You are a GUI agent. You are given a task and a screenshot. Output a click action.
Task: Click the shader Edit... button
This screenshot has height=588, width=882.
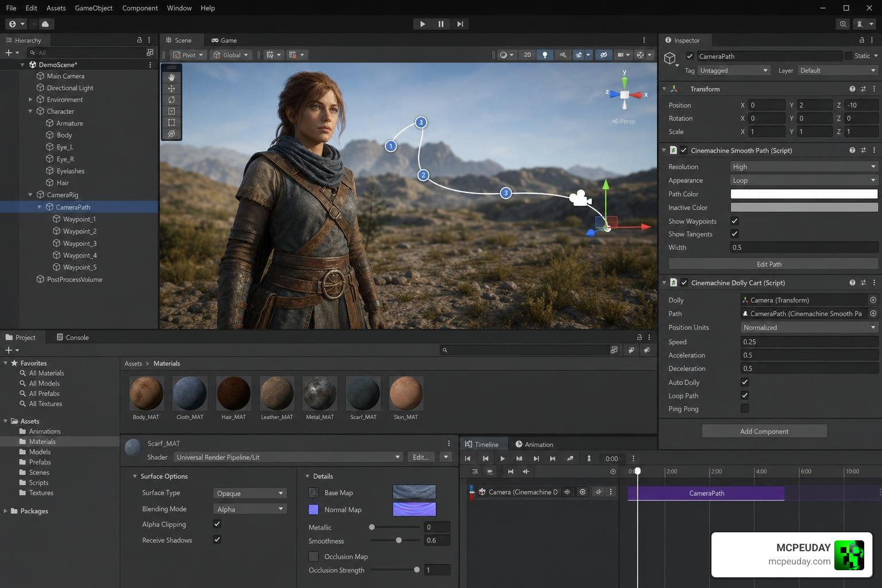421,457
